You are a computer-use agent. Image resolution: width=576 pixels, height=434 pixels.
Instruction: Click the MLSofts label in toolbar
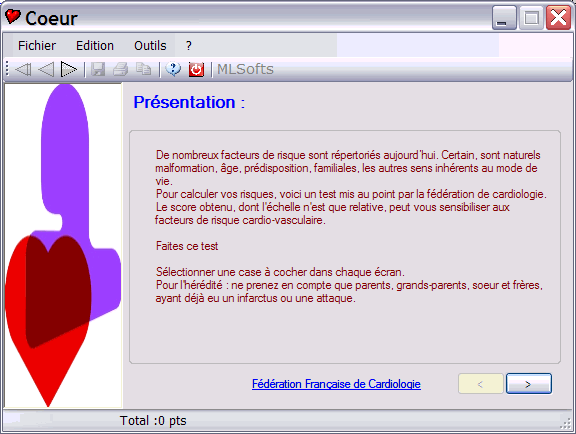pyautogui.click(x=245, y=69)
